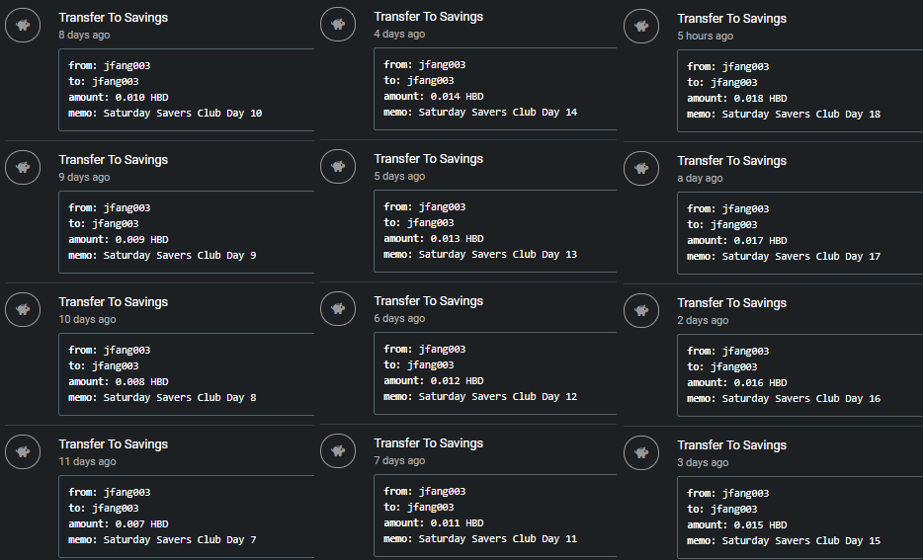Click piggy bank icon for Day 7 transfer
The height and width of the screenshot is (560, 924).
tap(23, 451)
